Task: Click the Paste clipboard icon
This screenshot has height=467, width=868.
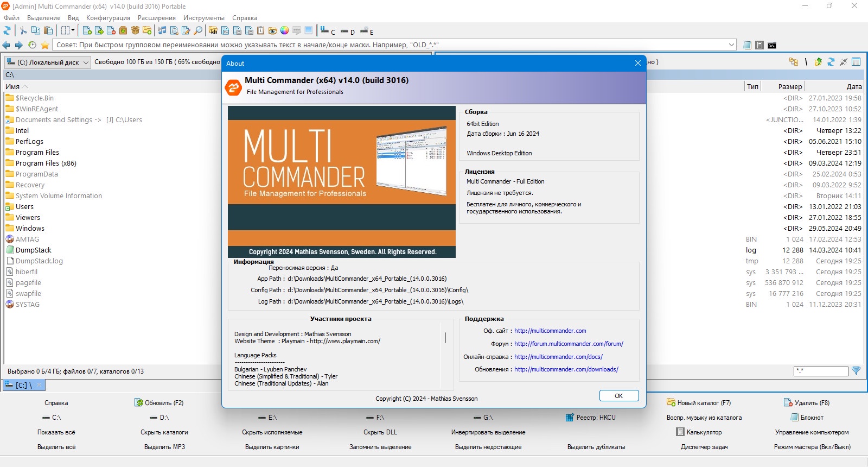Action: (48, 30)
